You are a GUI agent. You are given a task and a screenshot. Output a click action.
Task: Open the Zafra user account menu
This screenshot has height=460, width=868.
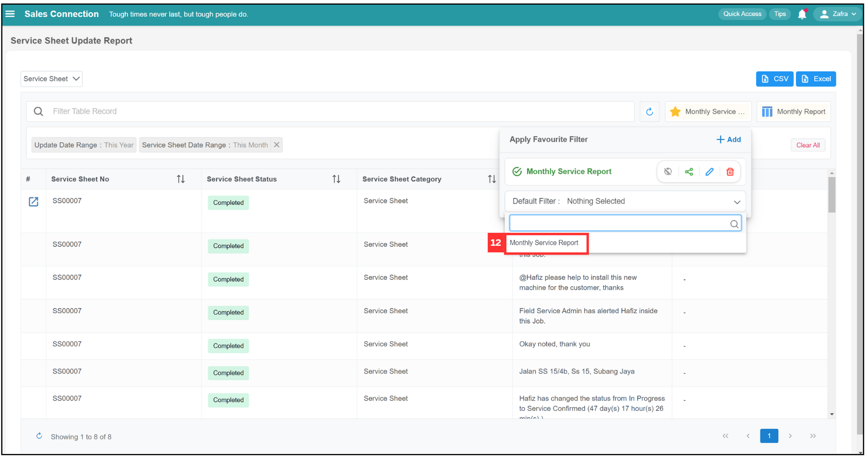pos(838,14)
